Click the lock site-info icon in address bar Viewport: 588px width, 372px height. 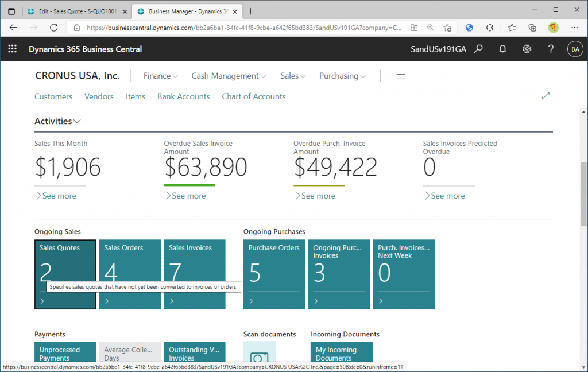(x=77, y=28)
